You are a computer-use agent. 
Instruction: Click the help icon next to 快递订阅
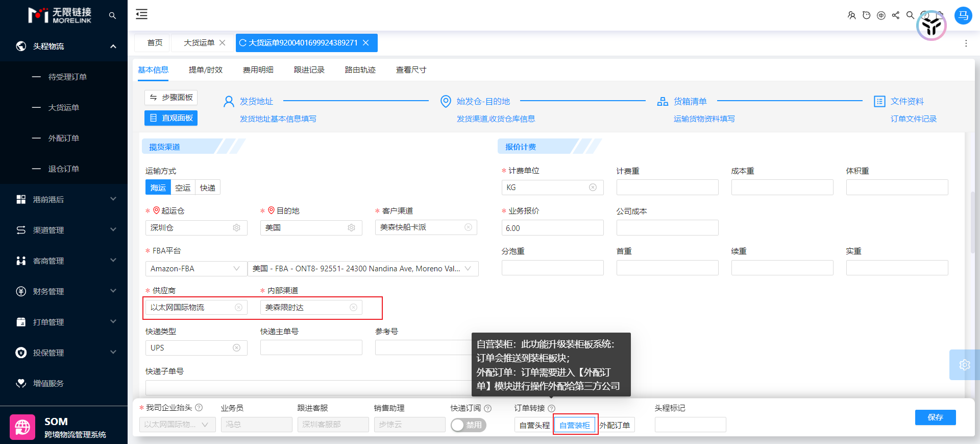487,408
